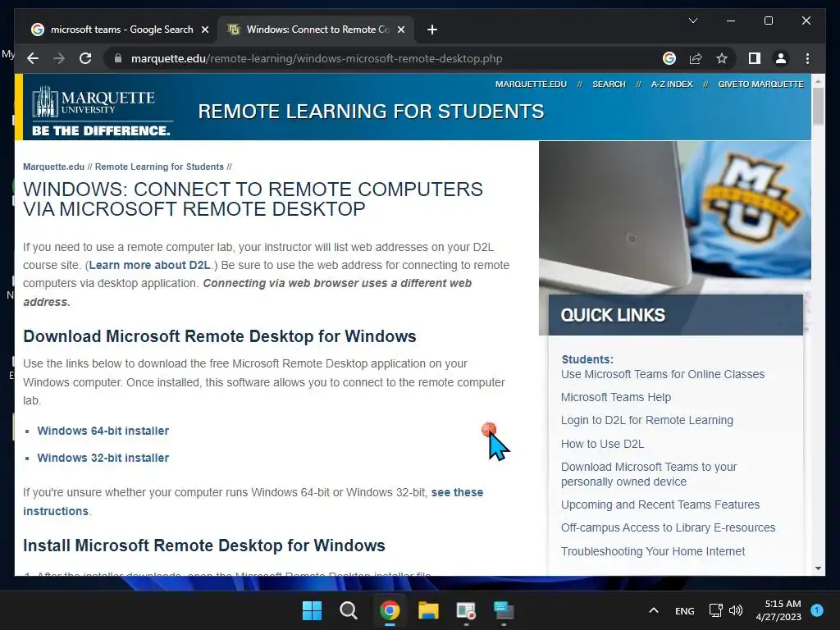Open the A-Z INDEX header link
Viewport: 840px width, 630px height.
coord(672,84)
